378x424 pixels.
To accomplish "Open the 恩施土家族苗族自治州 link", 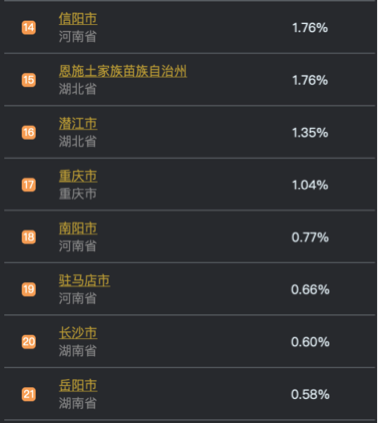I will [123, 71].
